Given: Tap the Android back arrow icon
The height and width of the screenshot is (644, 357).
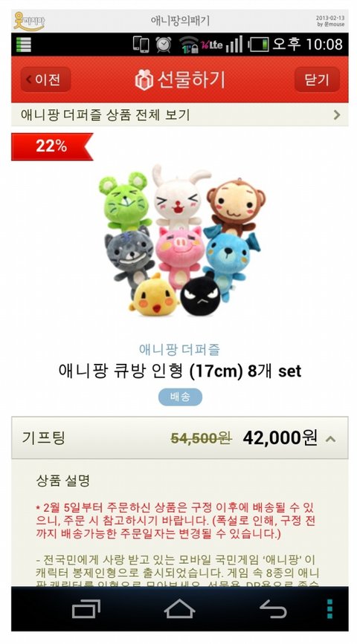Looking at the screenshot, I should (273, 608).
